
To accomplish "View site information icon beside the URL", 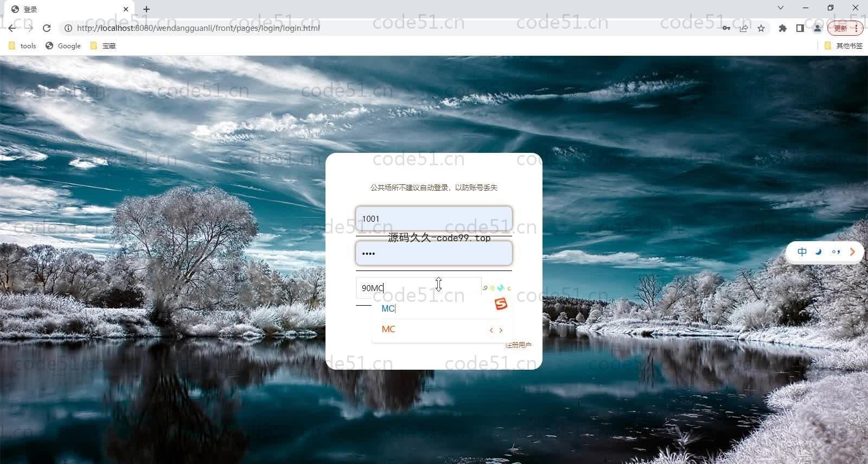I will pos(68,28).
